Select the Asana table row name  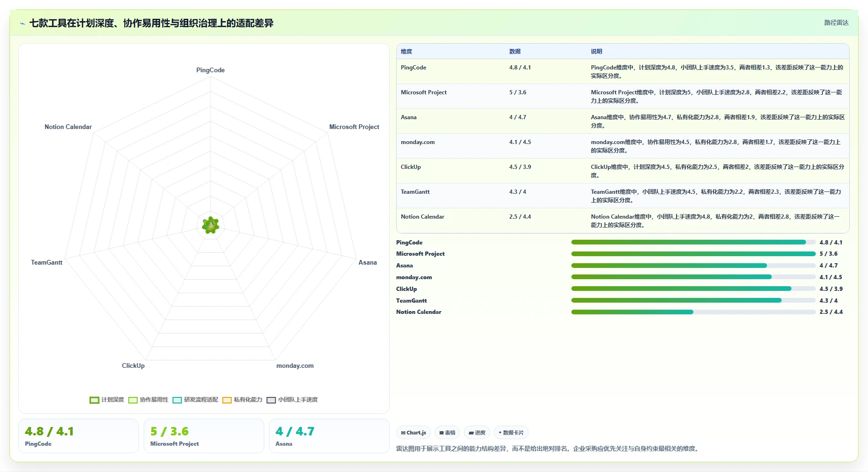(408, 117)
